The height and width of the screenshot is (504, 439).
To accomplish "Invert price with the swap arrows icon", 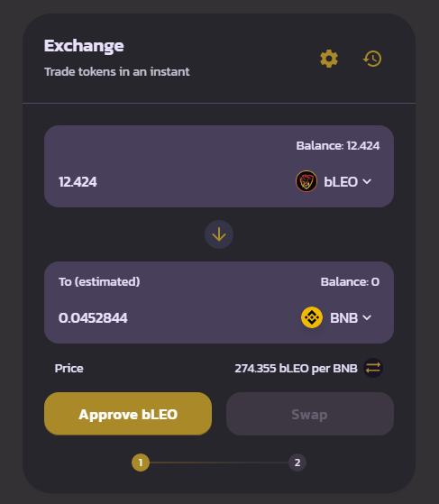I will click(373, 368).
